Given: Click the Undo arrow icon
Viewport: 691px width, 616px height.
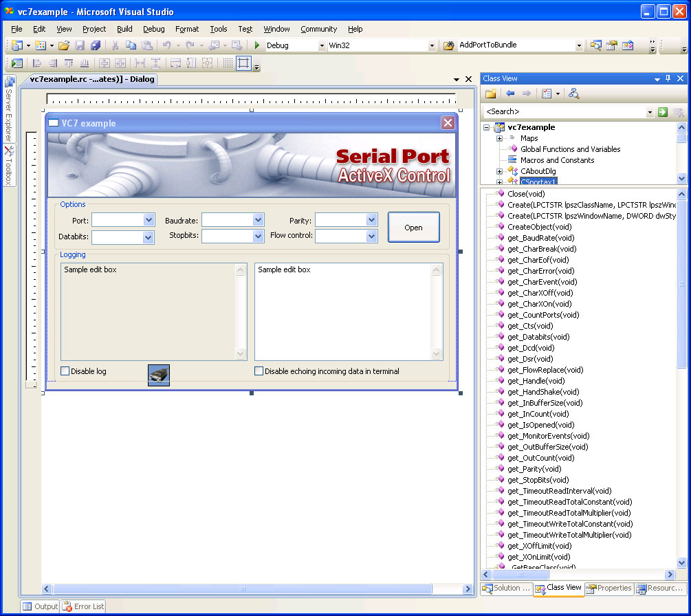Looking at the screenshot, I should (166, 45).
